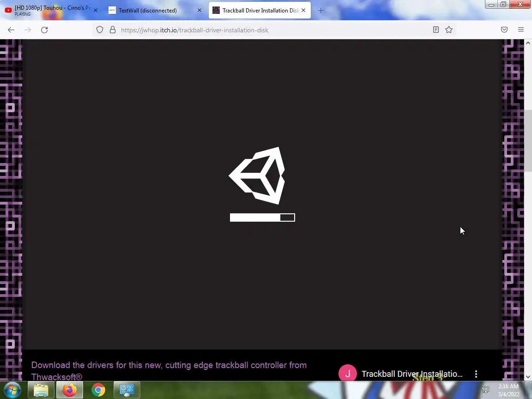Open the Trackball Driver Installatio... video title
532x399 pixels.
coord(412,374)
